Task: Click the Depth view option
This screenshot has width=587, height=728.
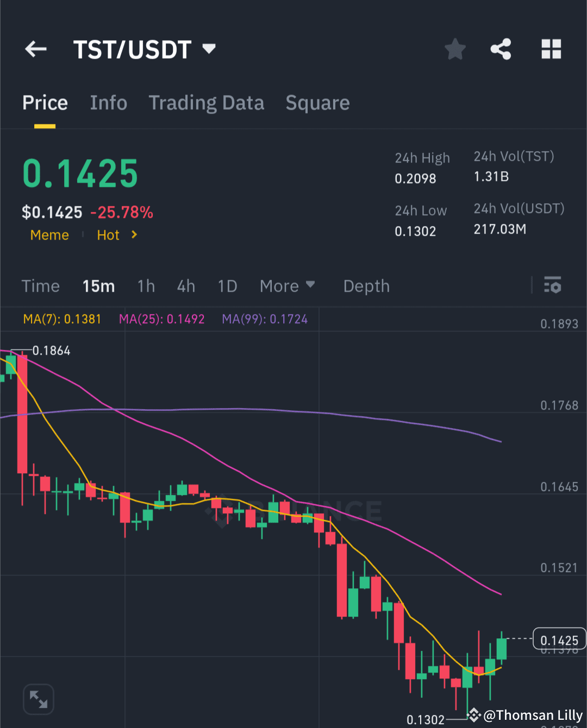Action: [366, 286]
